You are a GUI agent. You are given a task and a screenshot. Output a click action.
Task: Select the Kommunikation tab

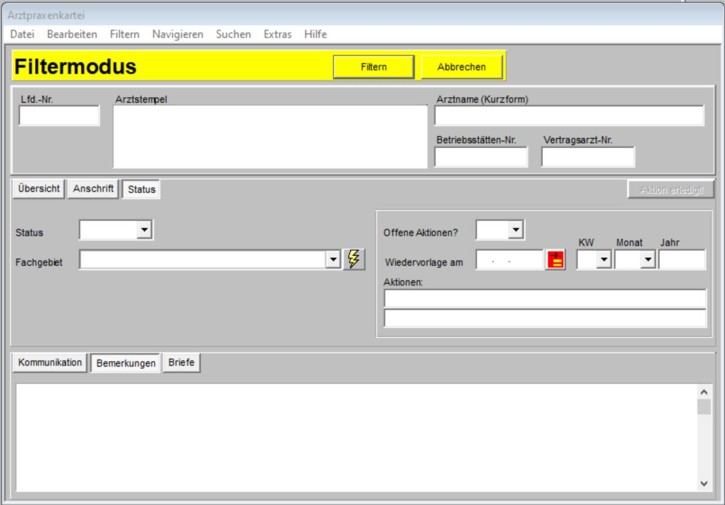click(x=50, y=363)
